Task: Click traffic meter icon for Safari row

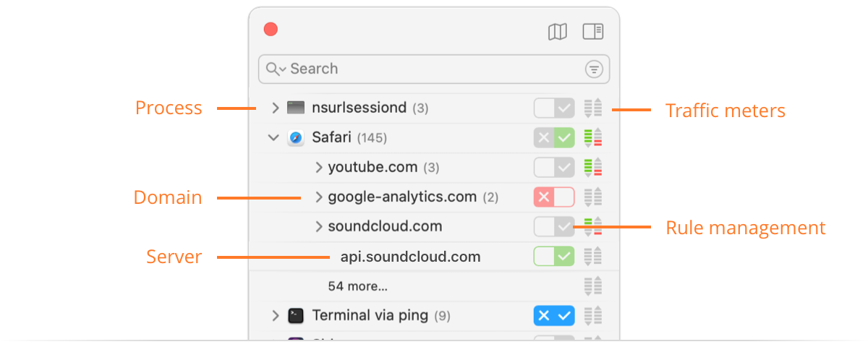Action: point(593,137)
